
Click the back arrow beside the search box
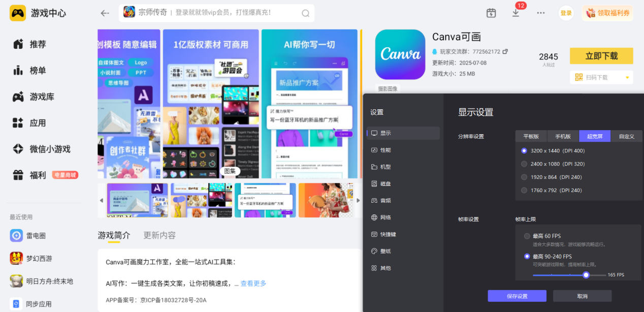coord(105,13)
